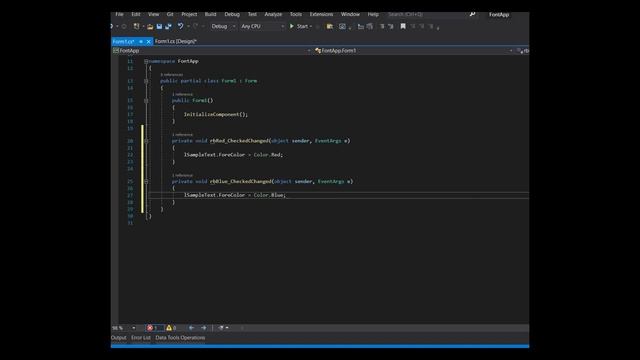Click the increase indent icon
Image resolution: width=640 pixels, height=360 pixels.
pyautogui.click(x=369, y=26)
